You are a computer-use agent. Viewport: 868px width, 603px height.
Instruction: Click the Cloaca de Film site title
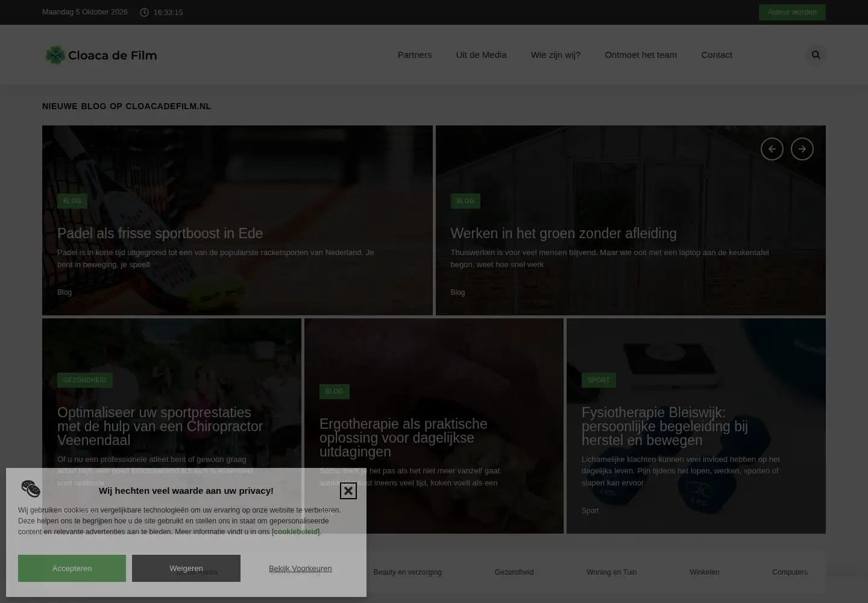pyautogui.click(x=113, y=55)
